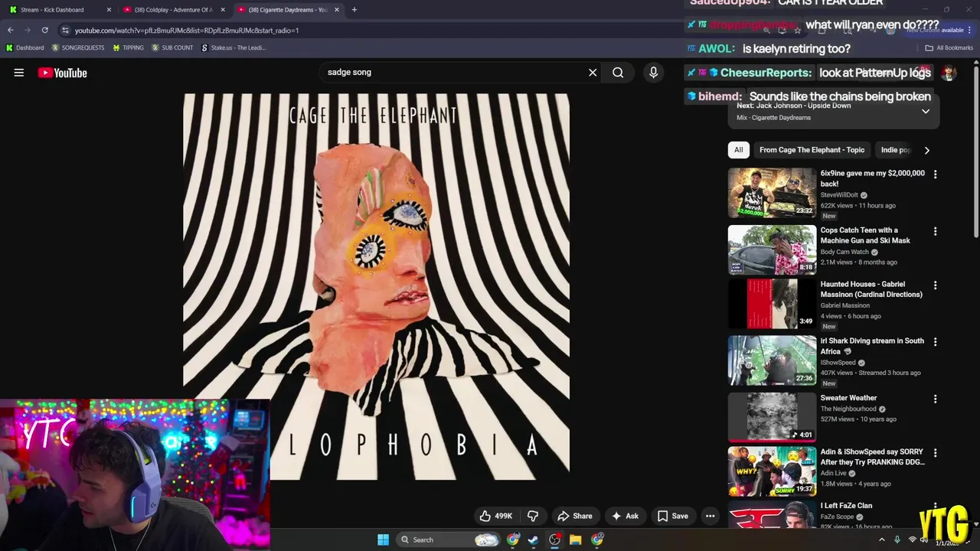Expand the Mix - Cigarette Daydreams playlist
This screenshot has width=980, height=551.
tap(925, 112)
